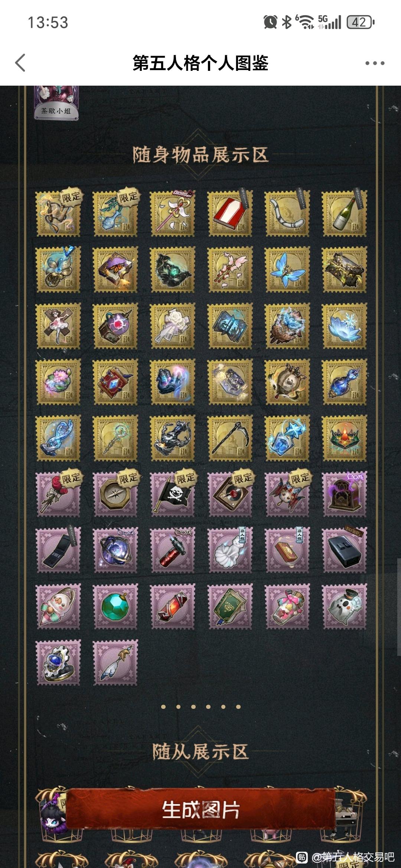
Task: Choose the blue butterfly accessory stamp
Action: coord(287,270)
